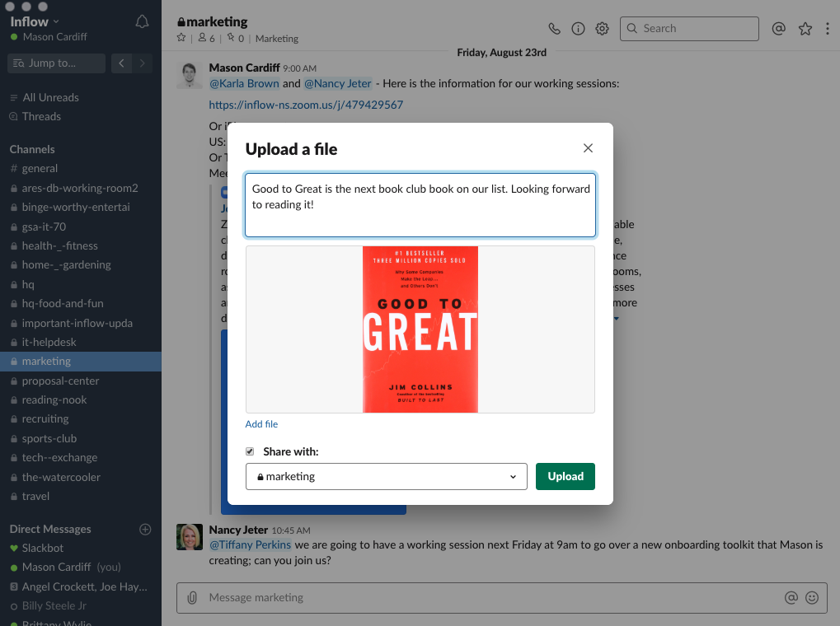Expand the Inflow workspace menu

pos(35,21)
